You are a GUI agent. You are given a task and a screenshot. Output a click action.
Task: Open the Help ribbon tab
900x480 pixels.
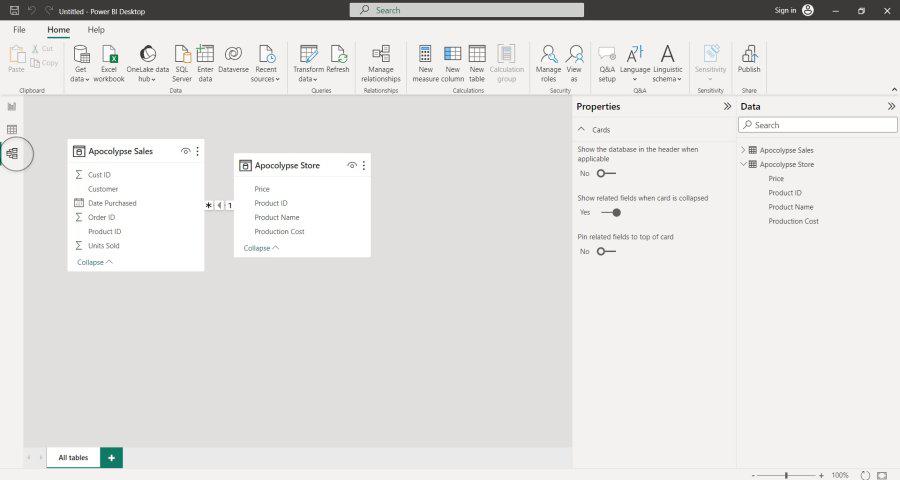(96, 29)
